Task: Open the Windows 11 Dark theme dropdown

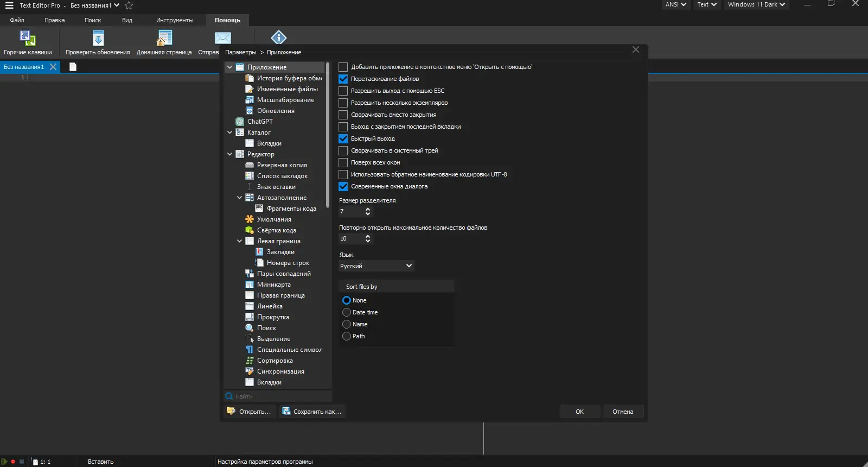Action: point(756,4)
